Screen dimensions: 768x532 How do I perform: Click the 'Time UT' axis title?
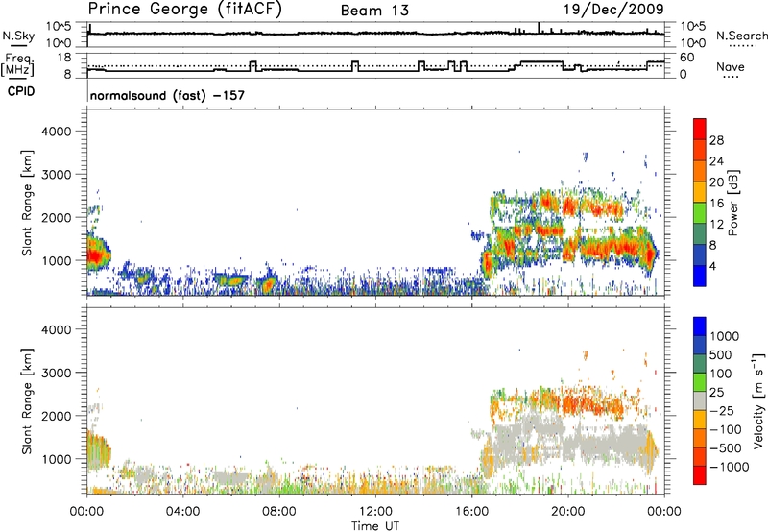point(375,526)
